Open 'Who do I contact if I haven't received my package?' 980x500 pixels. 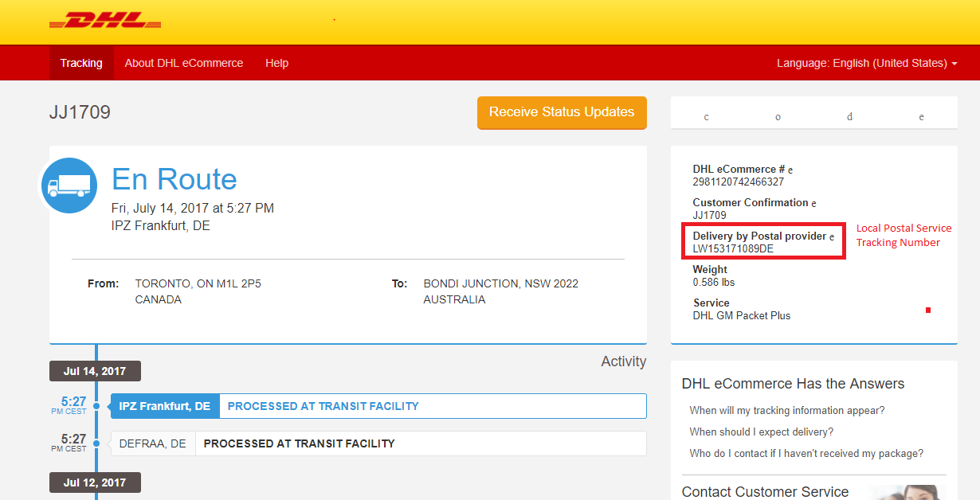806,453
